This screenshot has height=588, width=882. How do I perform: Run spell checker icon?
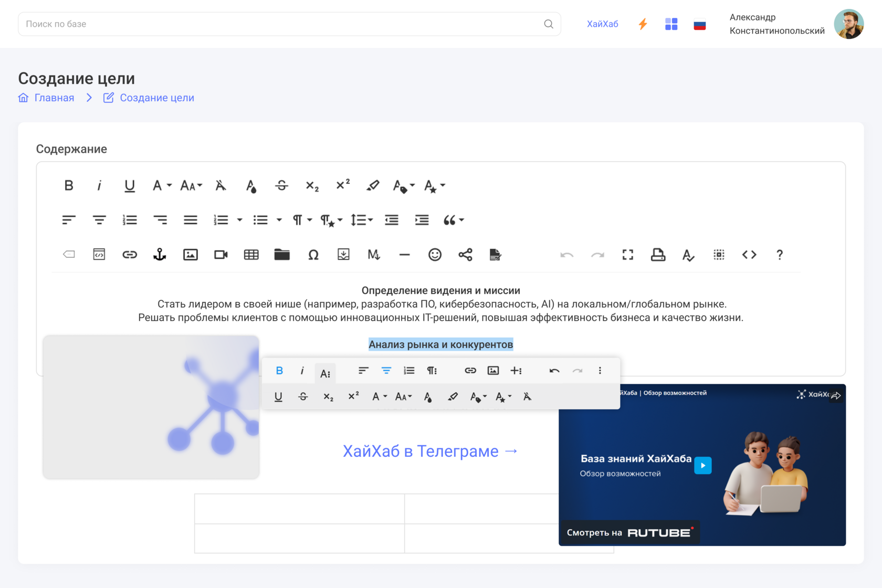689,255
